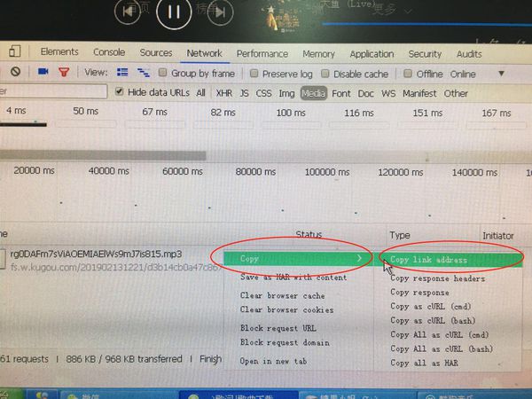Choose Copy response headers
Screen dimensions: 532x399
(438, 278)
